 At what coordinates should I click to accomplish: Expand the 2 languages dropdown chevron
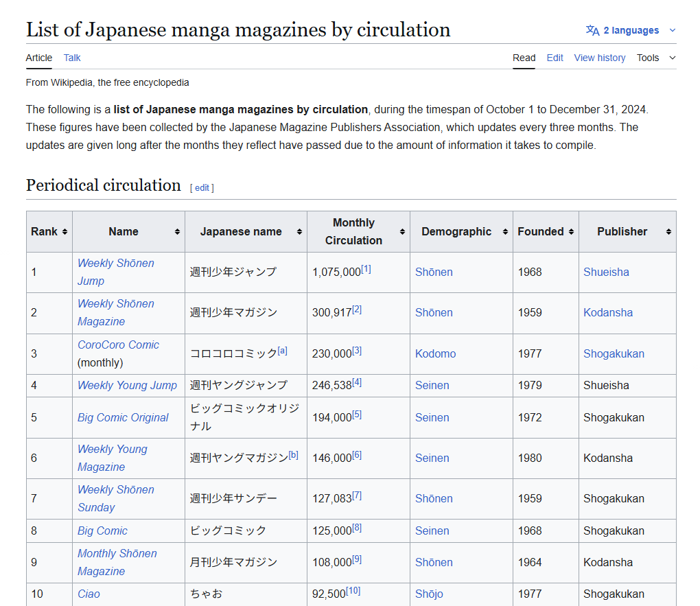coord(673,30)
